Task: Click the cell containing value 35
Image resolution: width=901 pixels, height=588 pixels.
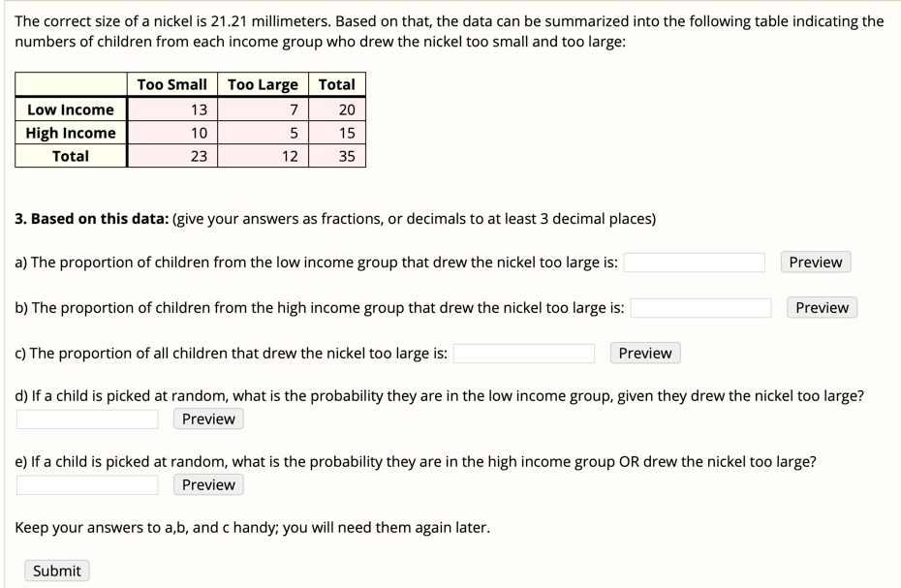Action: pyautogui.click(x=349, y=156)
